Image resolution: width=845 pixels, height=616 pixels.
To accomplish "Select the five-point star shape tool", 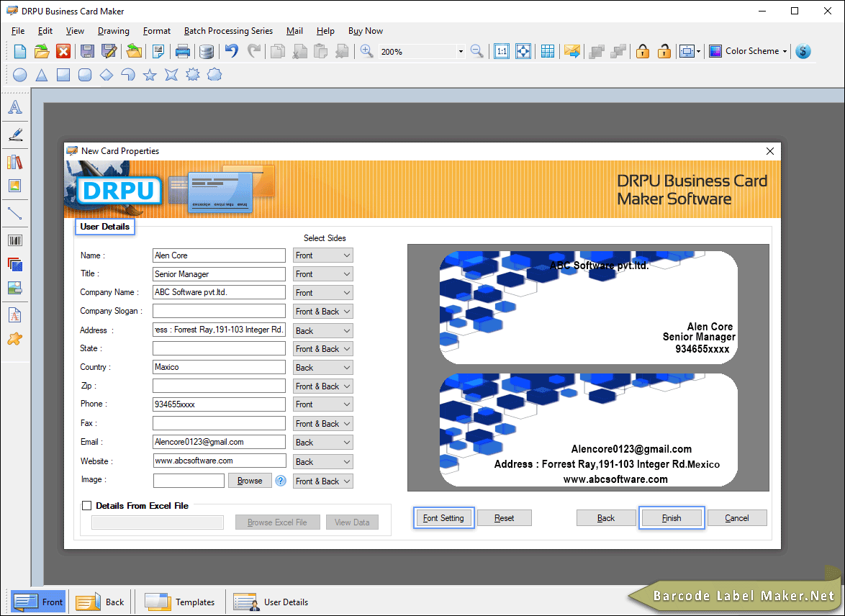I will point(150,75).
